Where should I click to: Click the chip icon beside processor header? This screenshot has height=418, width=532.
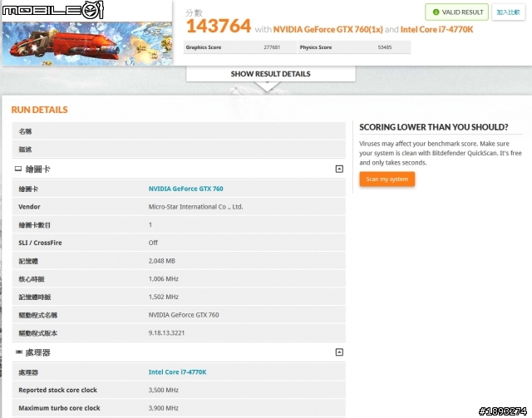[19, 352]
